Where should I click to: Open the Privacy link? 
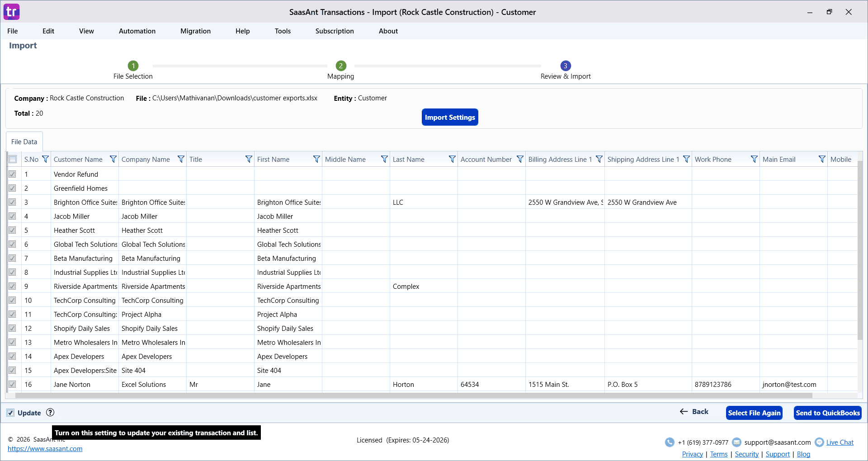(x=692, y=454)
